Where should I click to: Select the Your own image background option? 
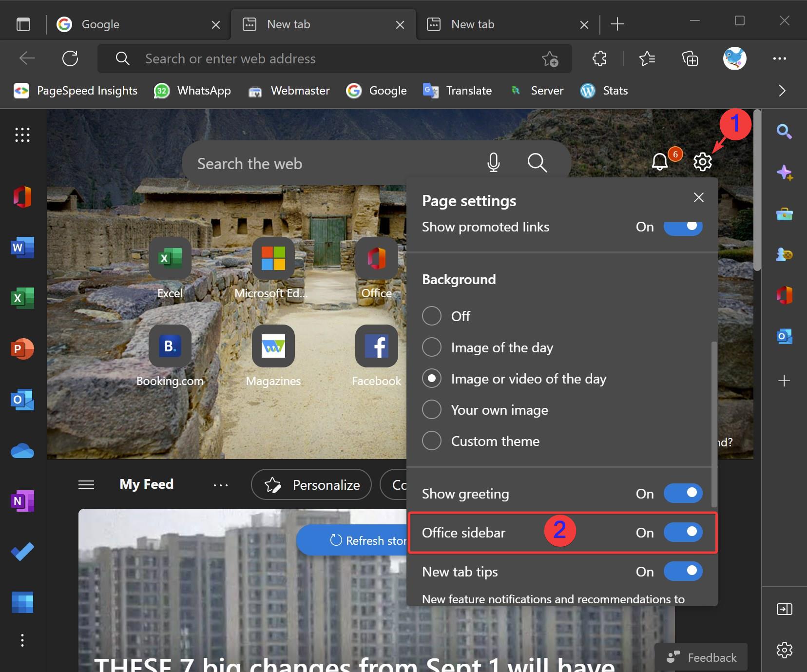coord(431,410)
